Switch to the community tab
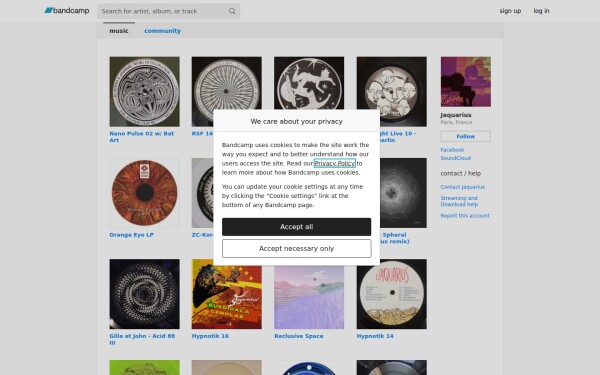600x375 pixels. [x=162, y=31]
